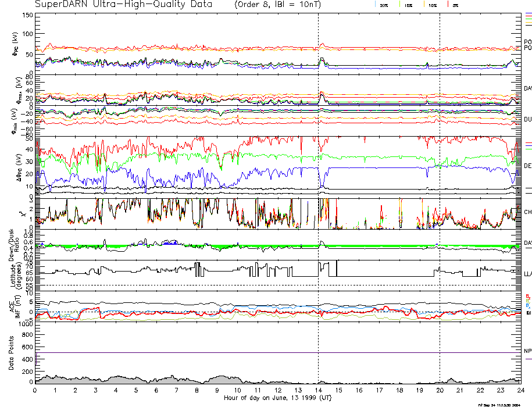Click the Hour of day x-axis title
532x407 pixels.
[278, 398]
